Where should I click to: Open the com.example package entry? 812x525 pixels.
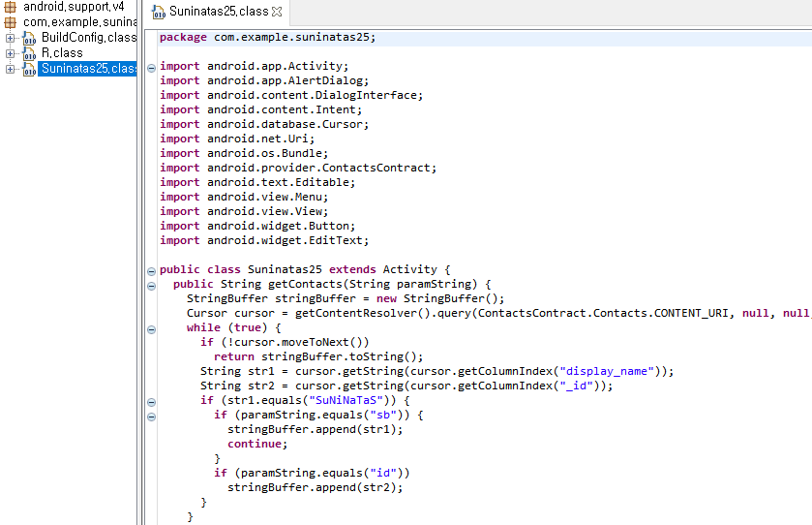[79, 21]
